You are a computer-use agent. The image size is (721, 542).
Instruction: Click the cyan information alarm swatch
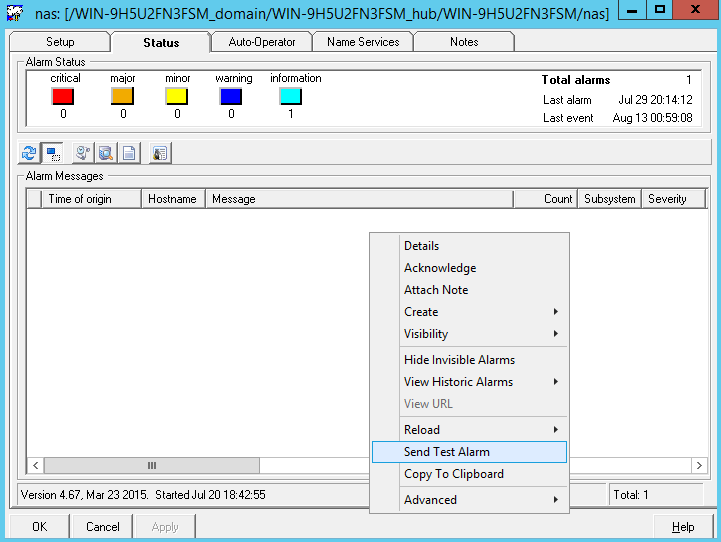coord(290,97)
